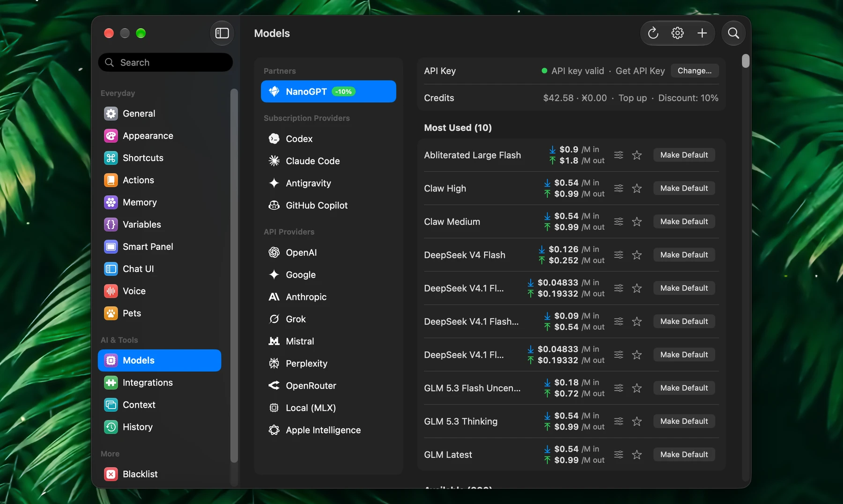
Task: Open the Smart Panel section
Action: 159,247
